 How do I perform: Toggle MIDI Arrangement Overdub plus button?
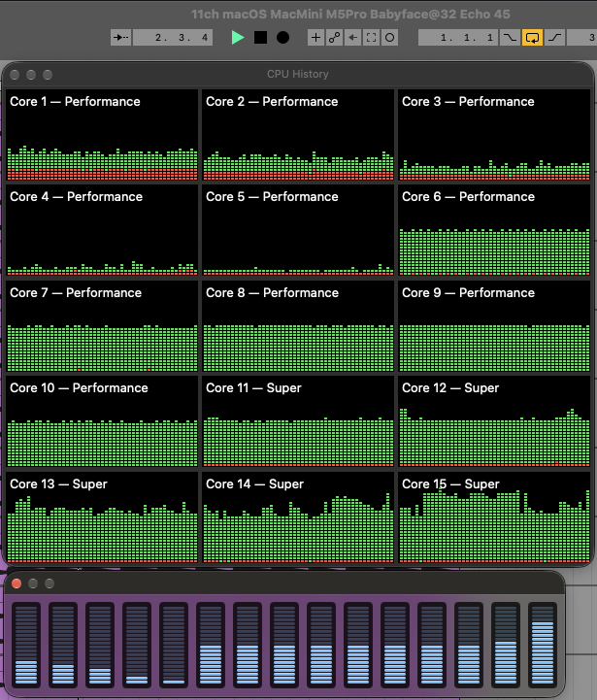click(315, 38)
